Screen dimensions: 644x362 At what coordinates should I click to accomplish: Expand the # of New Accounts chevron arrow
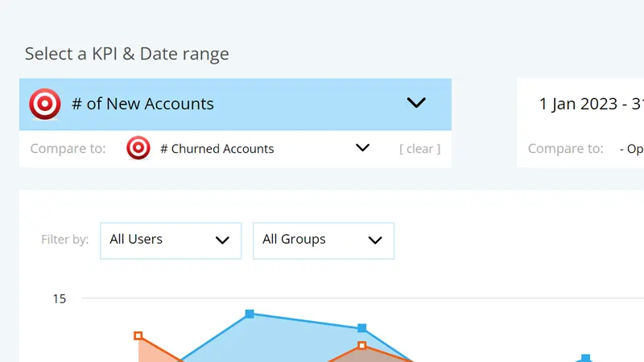[416, 103]
